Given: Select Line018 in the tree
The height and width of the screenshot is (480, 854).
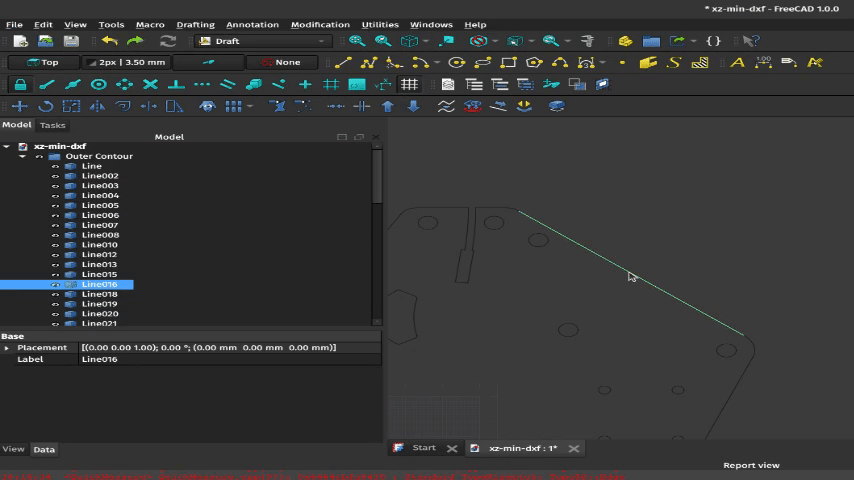Looking at the screenshot, I should point(99,294).
